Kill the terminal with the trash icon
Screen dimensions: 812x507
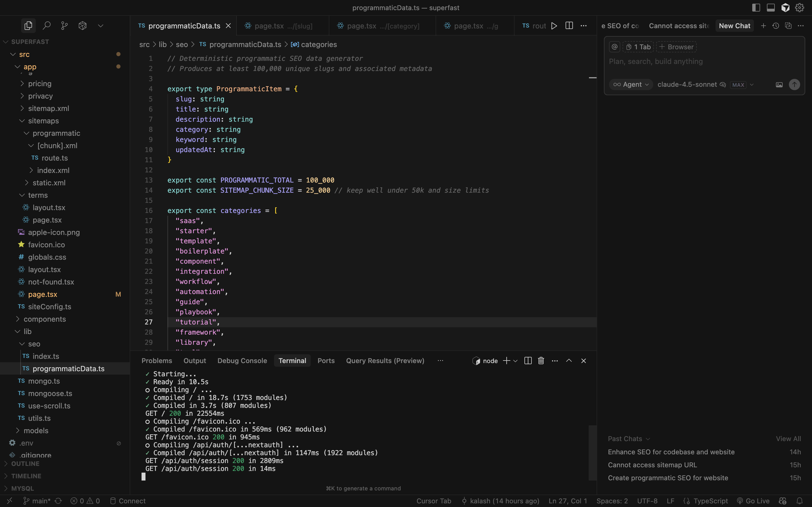click(541, 361)
